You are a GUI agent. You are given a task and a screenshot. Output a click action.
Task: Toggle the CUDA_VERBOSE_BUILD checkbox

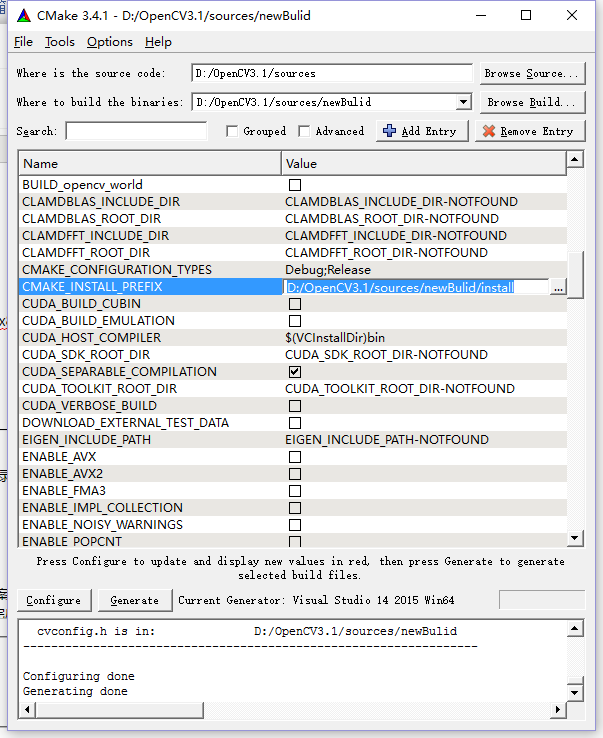(x=295, y=406)
